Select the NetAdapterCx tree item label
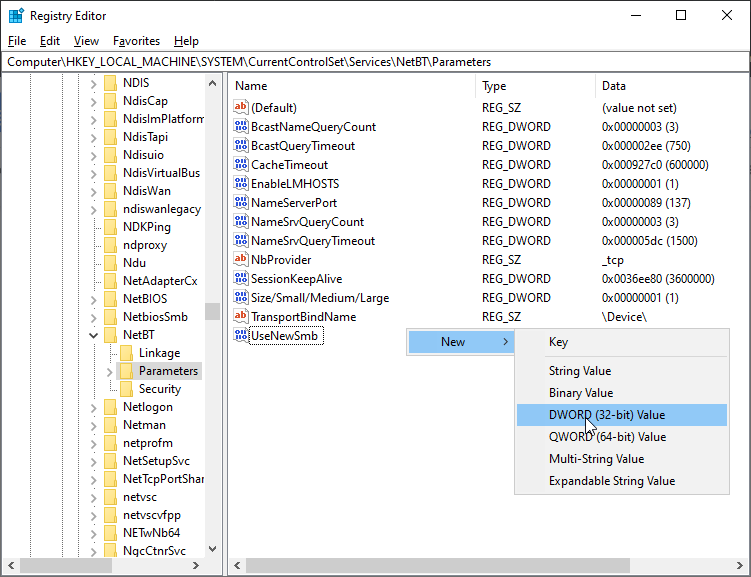 (x=160, y=281)
